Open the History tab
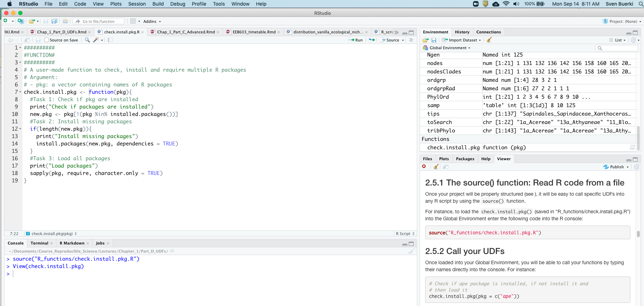This screenshot has height=306, width=644. coord(462,32)
